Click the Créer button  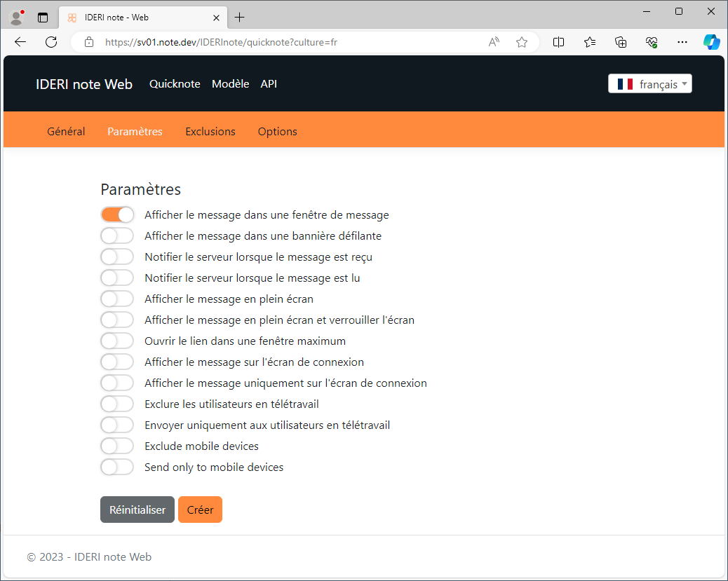(200, 510)
